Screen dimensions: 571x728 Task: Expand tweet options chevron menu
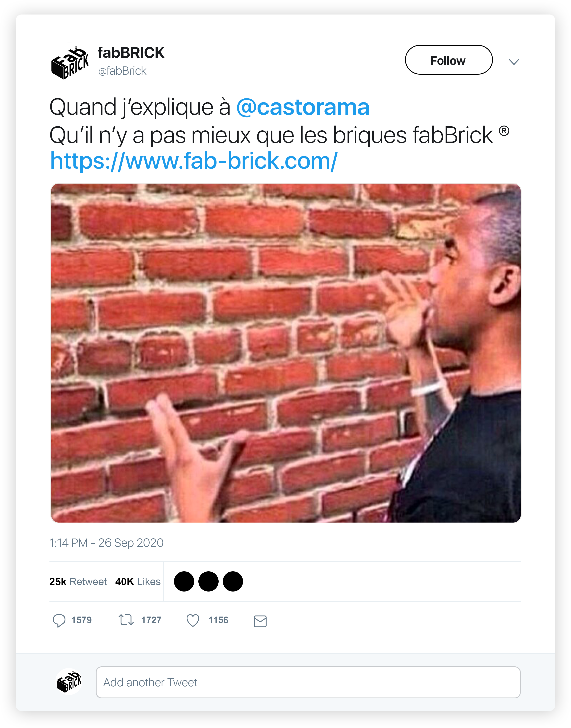click(x=514, y=62)
